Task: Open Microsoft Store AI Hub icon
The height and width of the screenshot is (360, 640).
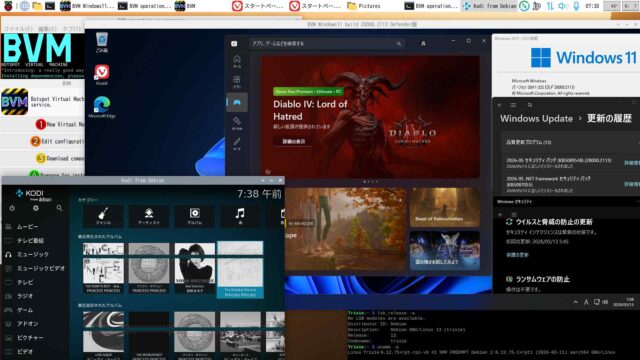Action: (237, 122)
